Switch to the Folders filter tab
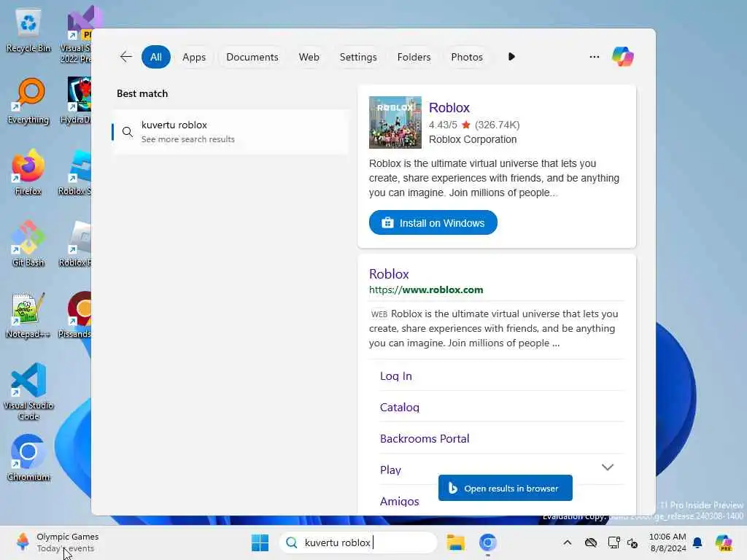Viewport: 747px width, 560px height. [414, 57]
